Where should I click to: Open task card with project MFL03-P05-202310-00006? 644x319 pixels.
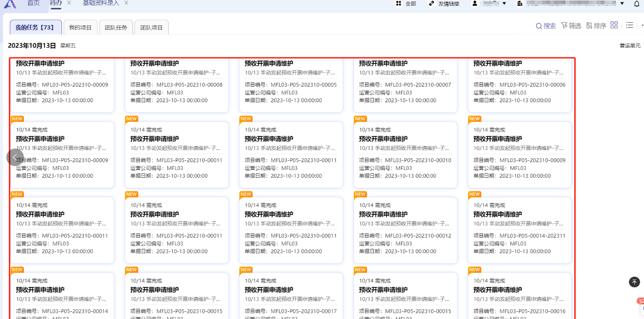(x=520, y=85)
